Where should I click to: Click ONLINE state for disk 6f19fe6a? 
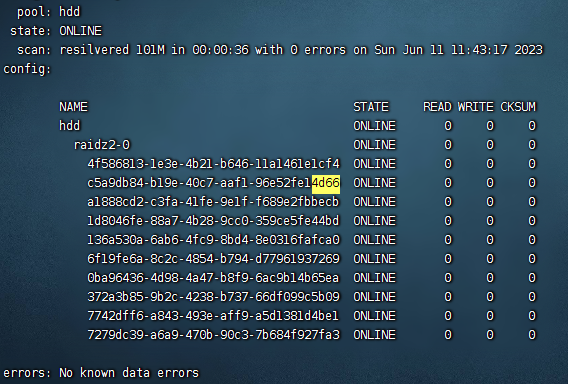tap(375, 259)
